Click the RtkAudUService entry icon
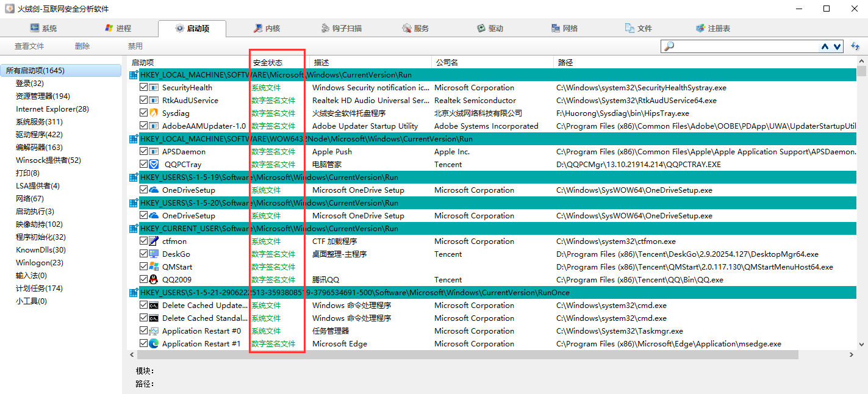This screenshot has width=868, height=394. point(154,101)
